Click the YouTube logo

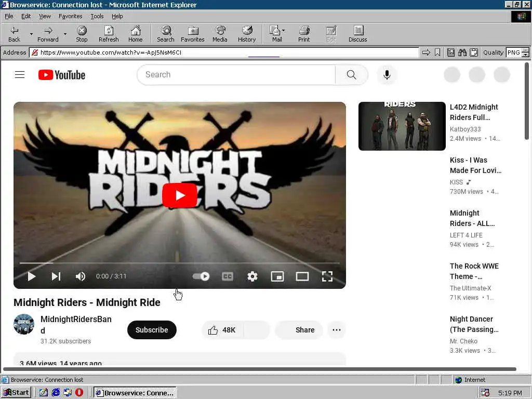[x=62, y=75]
